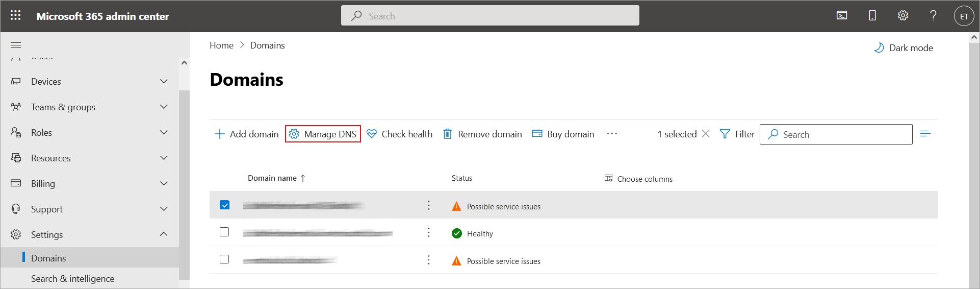980x289 pixels.
Task: Open more actions ellipsis in command bar
Action: click(x=612, y=134)
